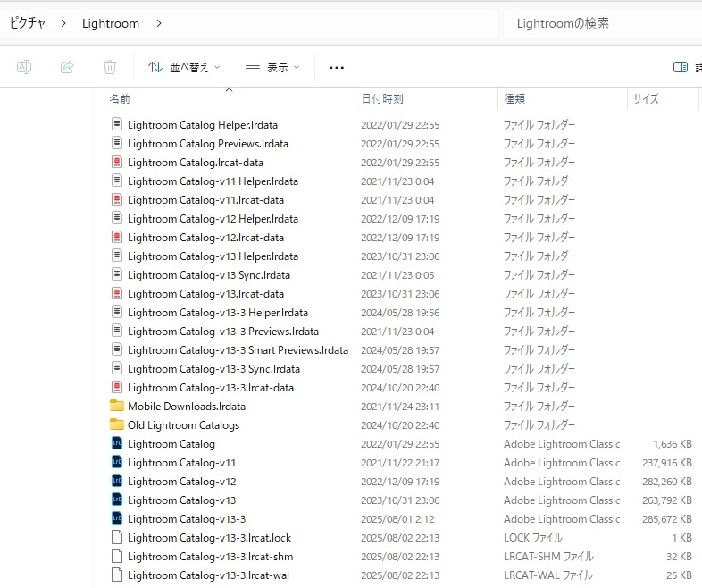
Task: Select Lightroom Catalog-v13-3 Helper.lrdata icon
Action: [x=116, y=312]
